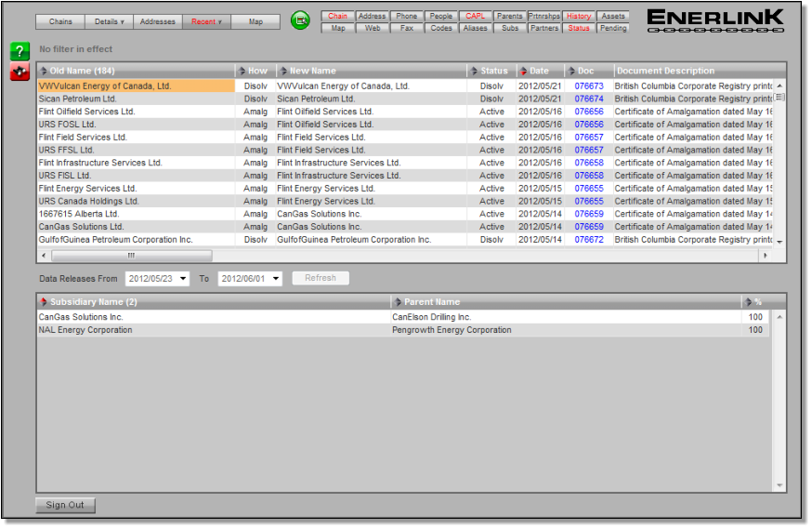Screen dimensions: 812x529
Task: Click the horizontal scrollbar thumb in upper table
Action: [132, 256]
